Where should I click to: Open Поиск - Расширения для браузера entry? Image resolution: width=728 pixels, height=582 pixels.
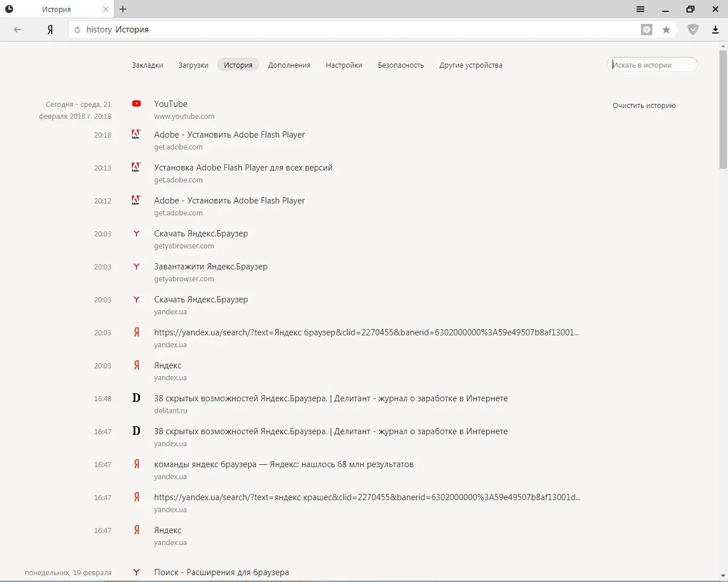[x=221, y=572]
